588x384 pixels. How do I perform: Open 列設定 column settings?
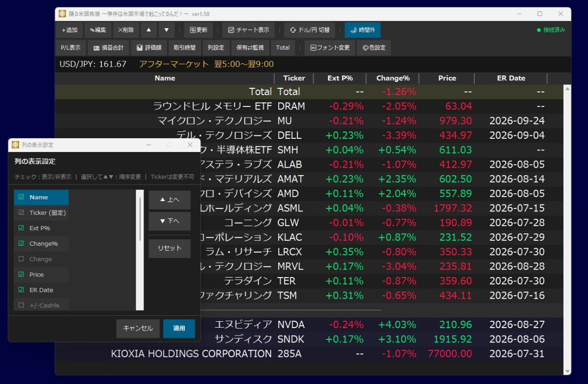(x=216, y=48)
